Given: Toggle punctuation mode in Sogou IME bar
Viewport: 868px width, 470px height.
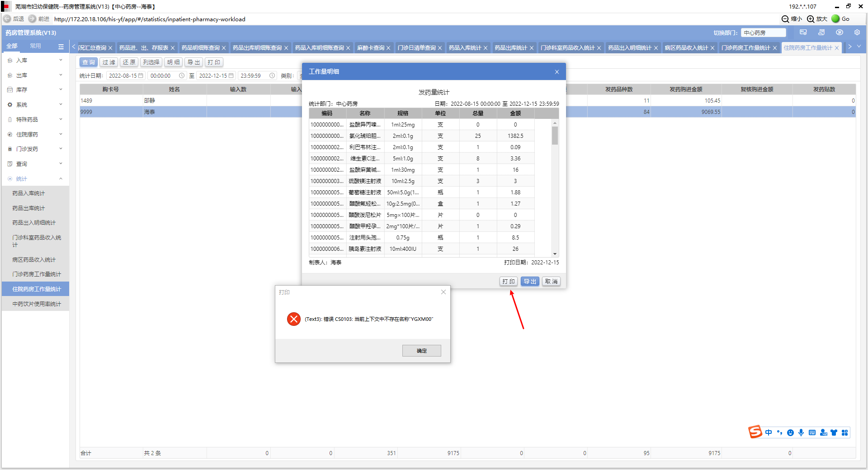Looking at the screenshot, I should (x=779, y=432).
